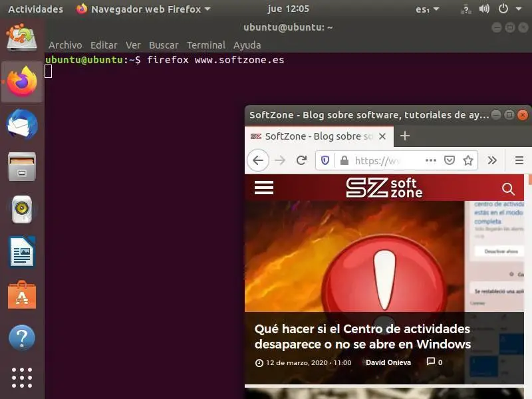Bookmark this page with star
This screenshot has width=532, height=399.
(x=468, y=160)
